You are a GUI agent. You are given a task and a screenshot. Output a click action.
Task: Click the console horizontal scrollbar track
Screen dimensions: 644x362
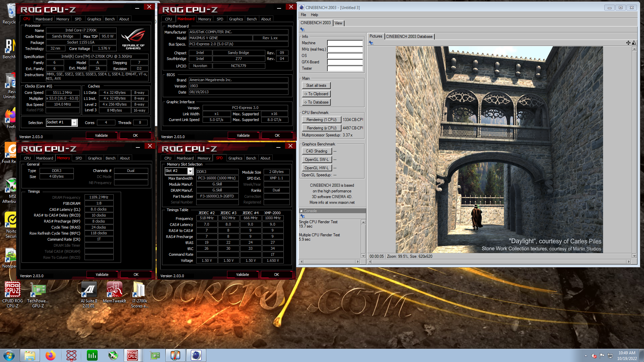330,261
